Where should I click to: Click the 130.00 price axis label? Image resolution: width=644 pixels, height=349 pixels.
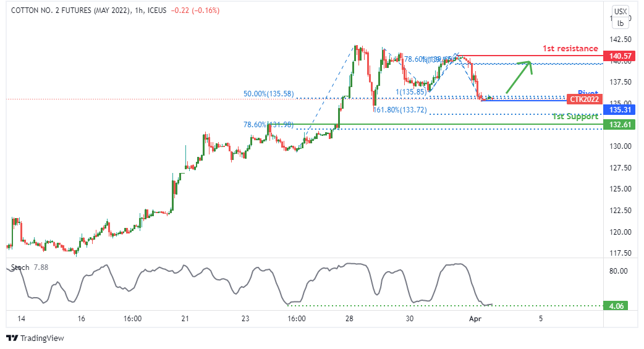(620, 146)
